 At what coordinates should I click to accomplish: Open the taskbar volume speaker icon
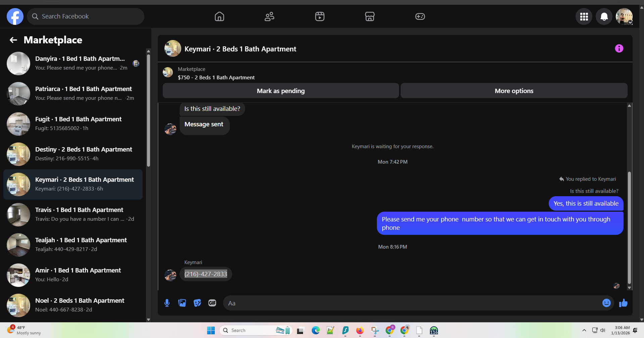point(603,331)
